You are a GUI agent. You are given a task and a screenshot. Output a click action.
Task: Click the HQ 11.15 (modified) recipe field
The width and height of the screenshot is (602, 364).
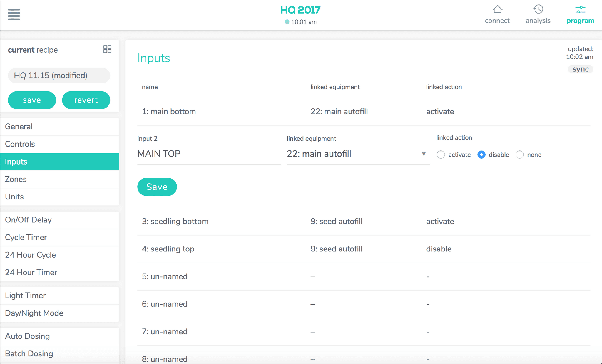click(x=59, y=76)
